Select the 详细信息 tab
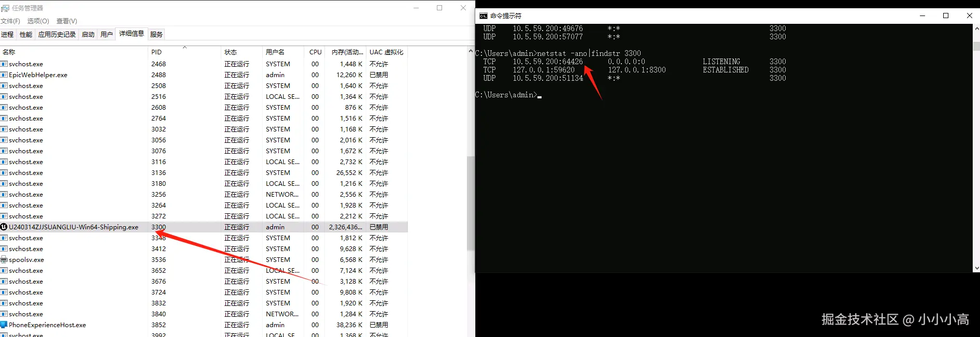980x337 pixels. (132, 34)
